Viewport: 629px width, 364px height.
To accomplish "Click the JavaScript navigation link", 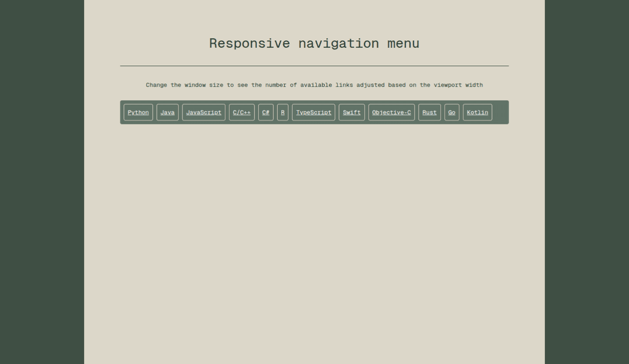I will pyautogui.click(x=203, y=112).
